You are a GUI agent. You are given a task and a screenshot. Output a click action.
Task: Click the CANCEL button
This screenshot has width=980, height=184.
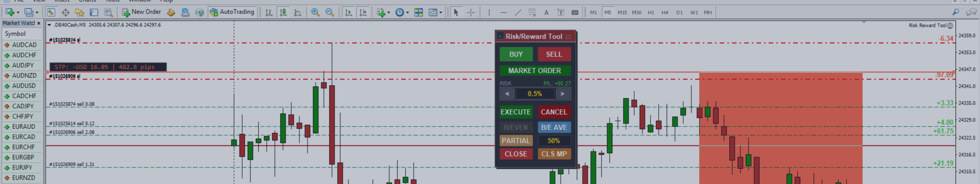[554, 112]
